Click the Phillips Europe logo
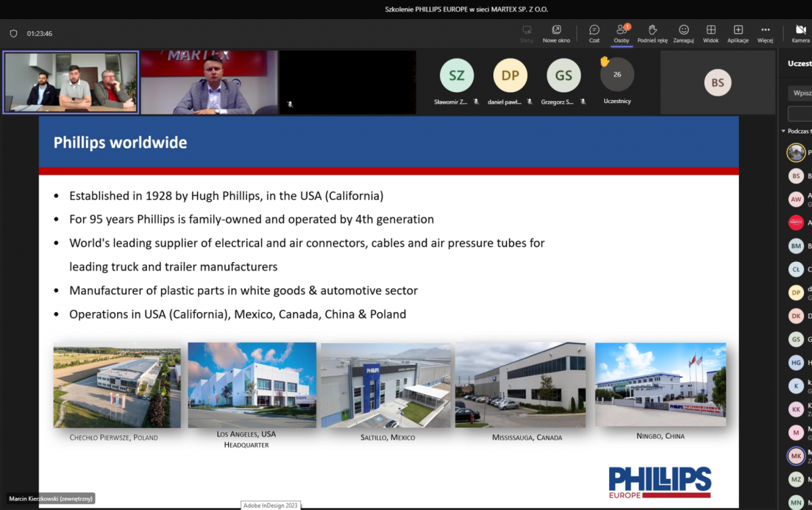 click(x=660, y=482)
